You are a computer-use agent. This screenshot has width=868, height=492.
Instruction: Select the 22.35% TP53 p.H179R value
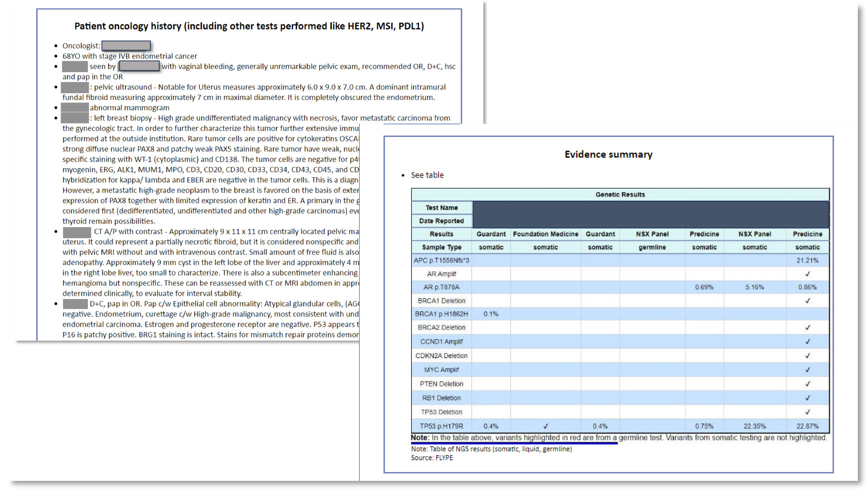(755, 426)
